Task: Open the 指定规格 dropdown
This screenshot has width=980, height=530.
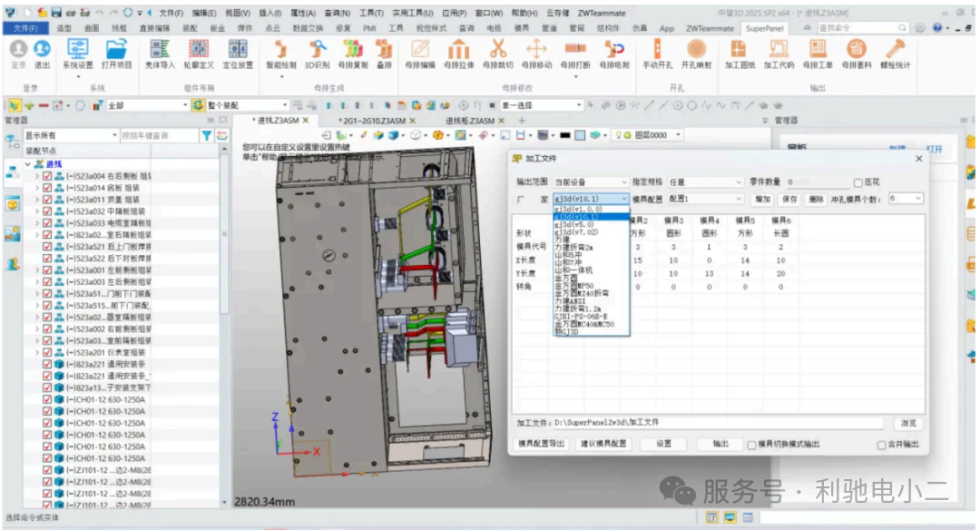Action: (x=705, y=182)
